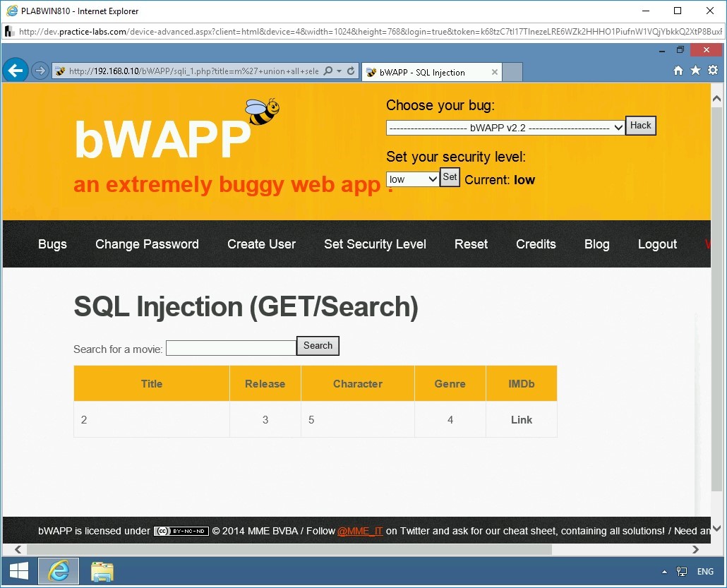
Task: Open the browser home page
Action: click(x=677, y=71)
